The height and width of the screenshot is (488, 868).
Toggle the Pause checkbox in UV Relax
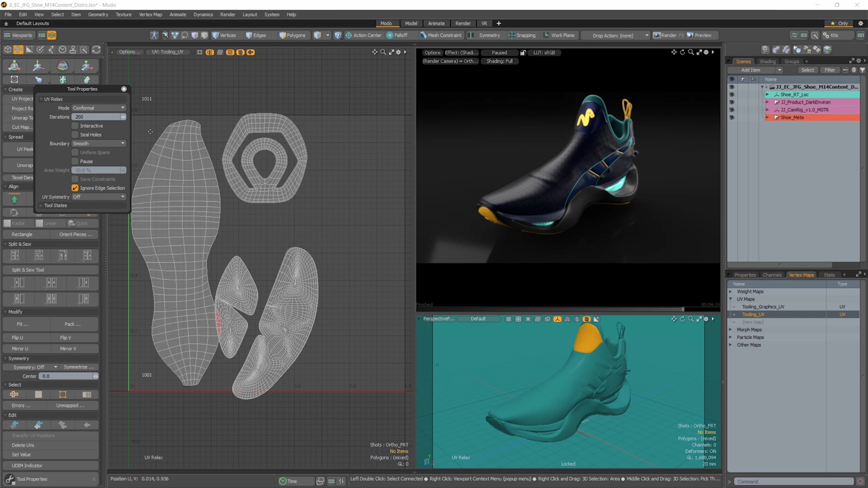pyautogui.click(x=75, y=161)
